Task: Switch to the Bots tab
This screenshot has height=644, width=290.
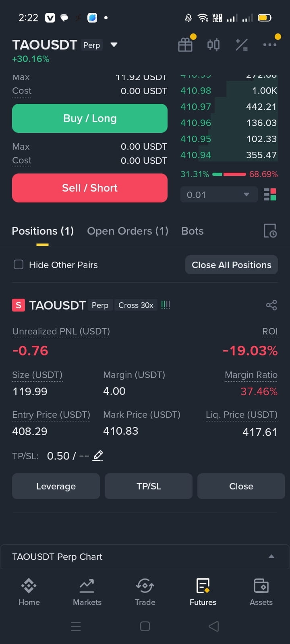Action: tap(193, 231)
